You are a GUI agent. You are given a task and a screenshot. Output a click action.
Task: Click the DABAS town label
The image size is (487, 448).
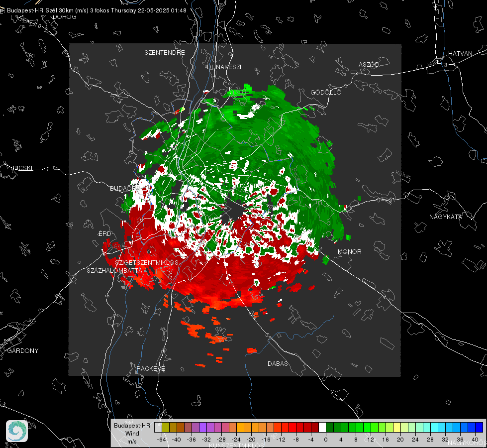278,363
